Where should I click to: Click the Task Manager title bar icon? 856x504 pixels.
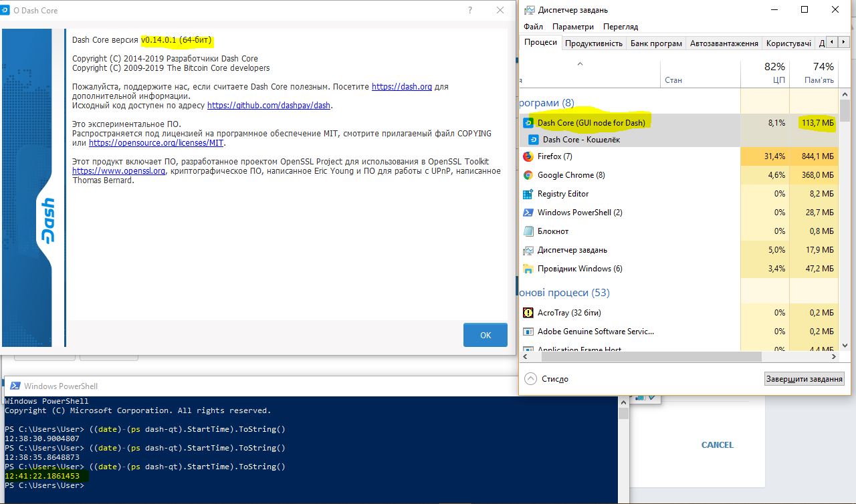[x=530, y=10]
